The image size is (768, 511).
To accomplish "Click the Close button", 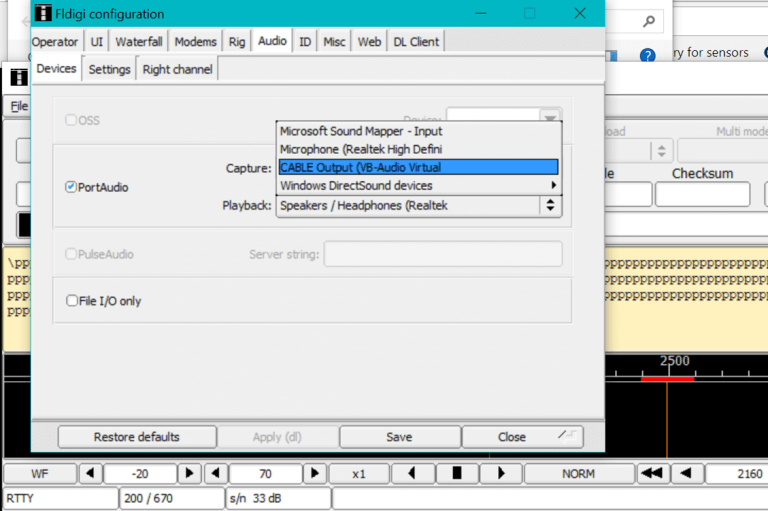I will (x=522, y=437).
